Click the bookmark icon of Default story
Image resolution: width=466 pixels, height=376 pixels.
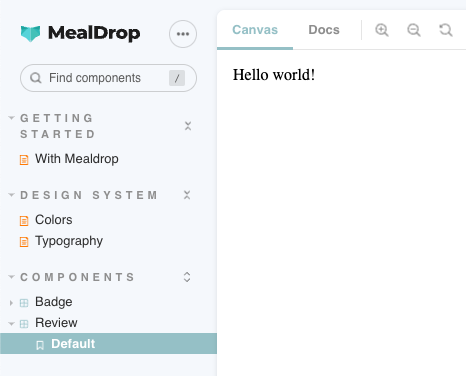(40, 345)
